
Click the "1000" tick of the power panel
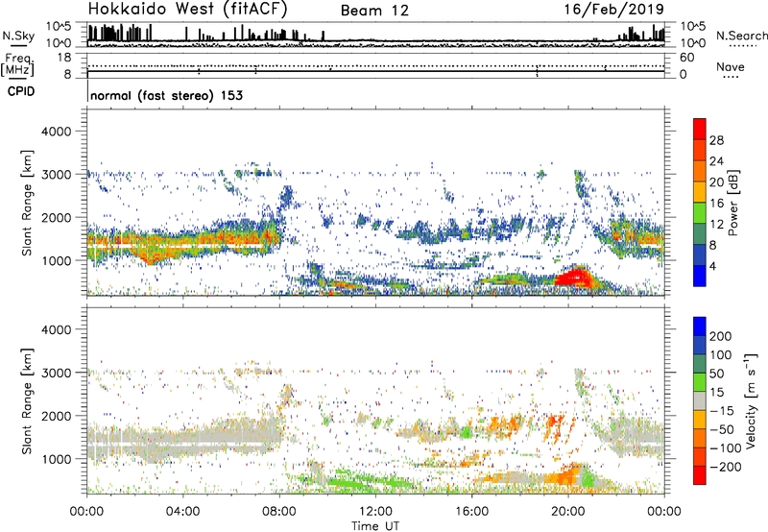pyautogui.click(x=56, y=260)
